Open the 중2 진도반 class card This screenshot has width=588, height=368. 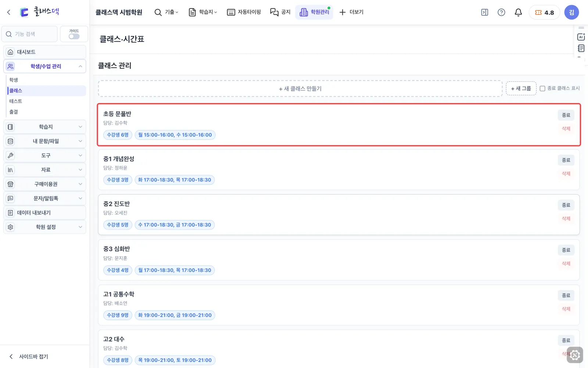339,215
